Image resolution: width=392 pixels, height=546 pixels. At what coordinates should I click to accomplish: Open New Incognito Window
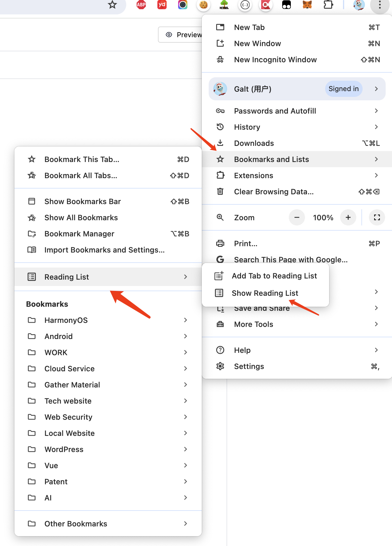click(x=275, y=60)
